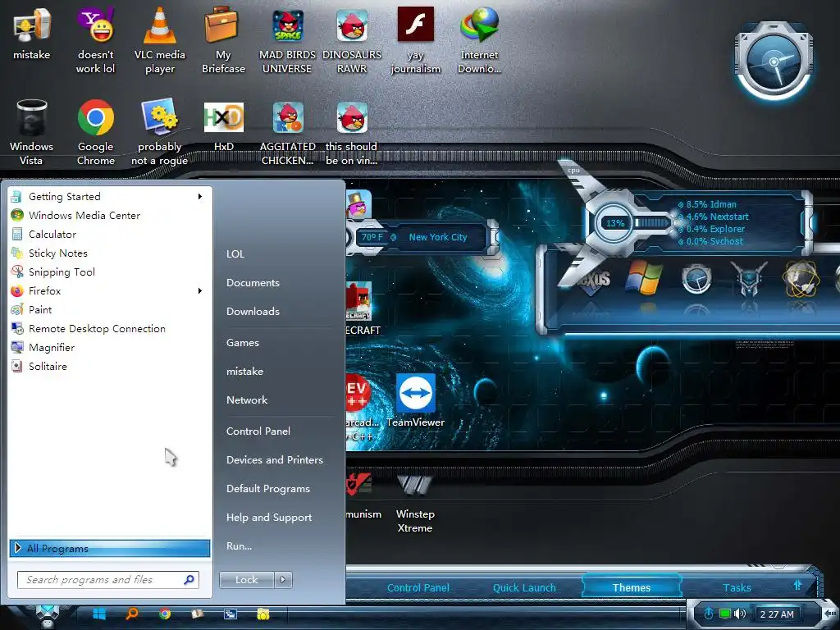Open the Yahoo 'doesn't work lol' icon
The height and width of the screenshot is (630, 840).
(95, 25)
